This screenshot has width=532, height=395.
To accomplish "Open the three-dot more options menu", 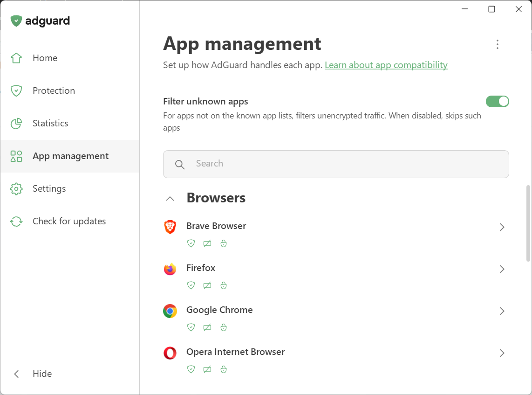I will tap(498, 44).
